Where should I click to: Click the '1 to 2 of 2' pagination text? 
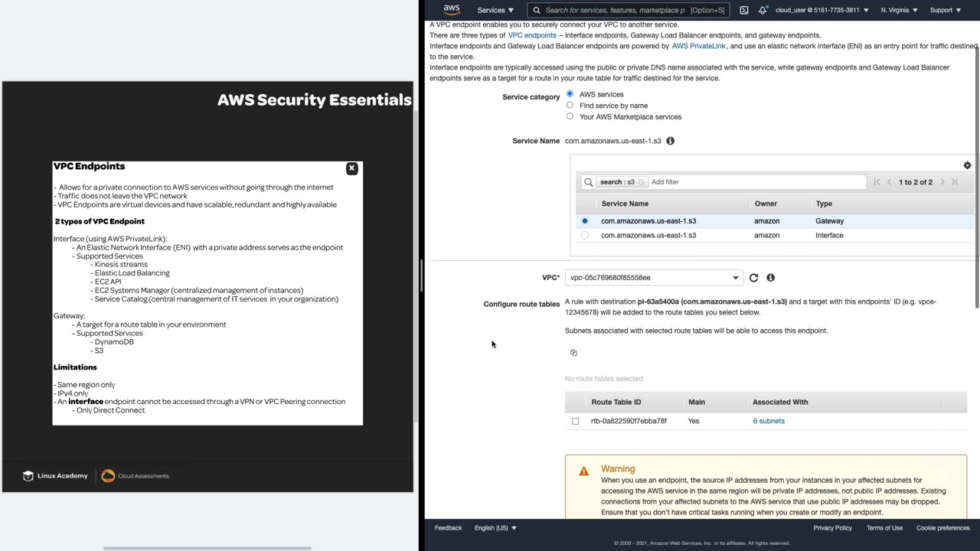(x=916, y=182)
